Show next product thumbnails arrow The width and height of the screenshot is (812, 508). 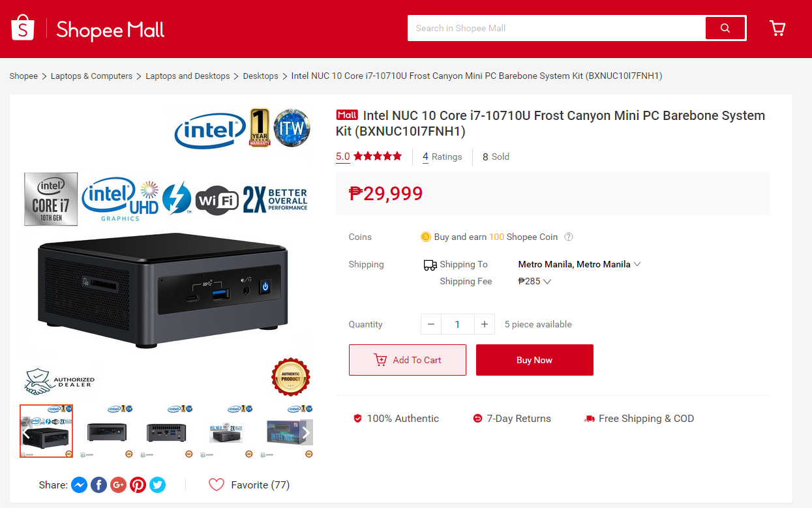[x=305, y=432]
